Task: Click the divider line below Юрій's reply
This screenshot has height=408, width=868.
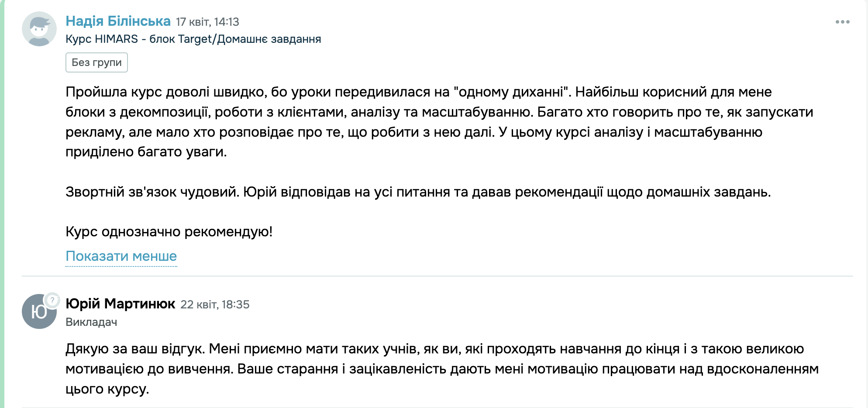Action: coord(437,407)
